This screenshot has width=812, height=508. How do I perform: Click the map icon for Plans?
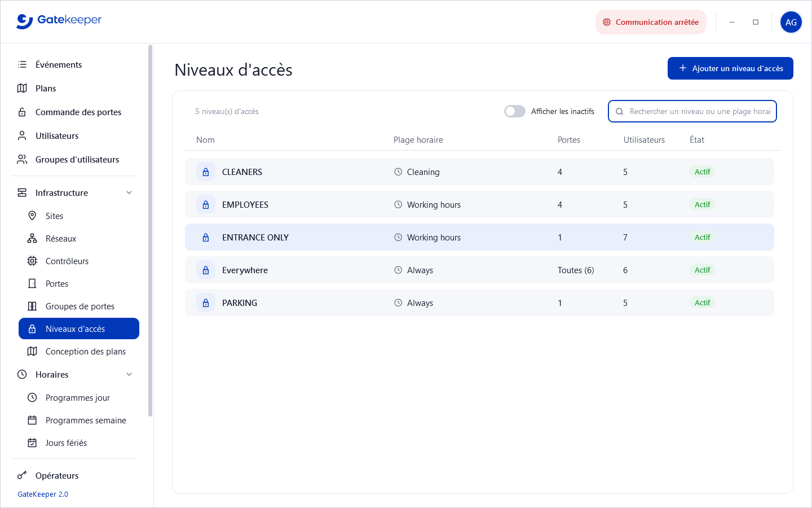pyautogui.click(x=22, y=88)
